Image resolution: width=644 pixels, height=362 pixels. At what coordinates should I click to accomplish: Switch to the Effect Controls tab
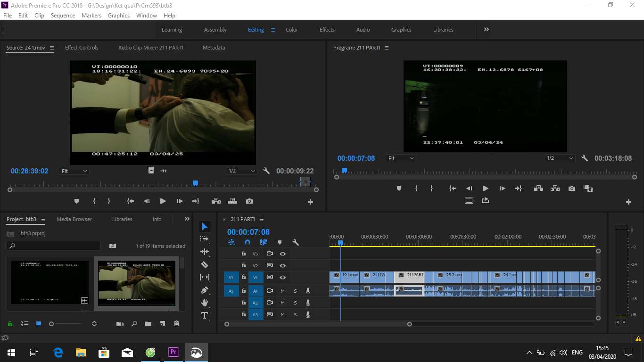click(x=82, y=48)
